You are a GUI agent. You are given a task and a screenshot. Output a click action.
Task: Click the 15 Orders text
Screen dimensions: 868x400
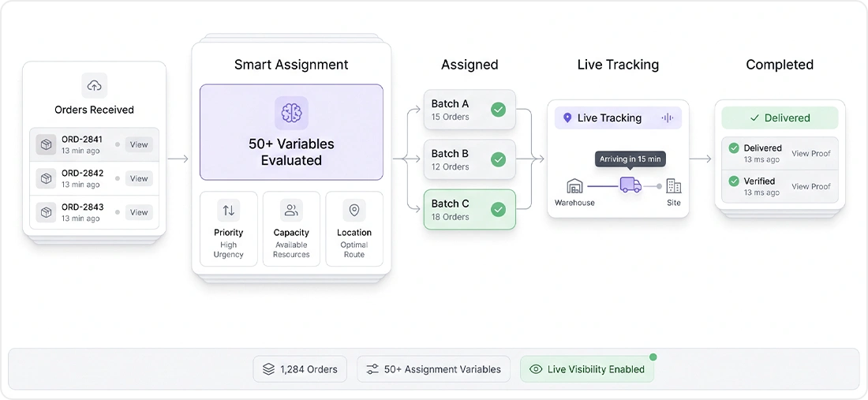450,117
